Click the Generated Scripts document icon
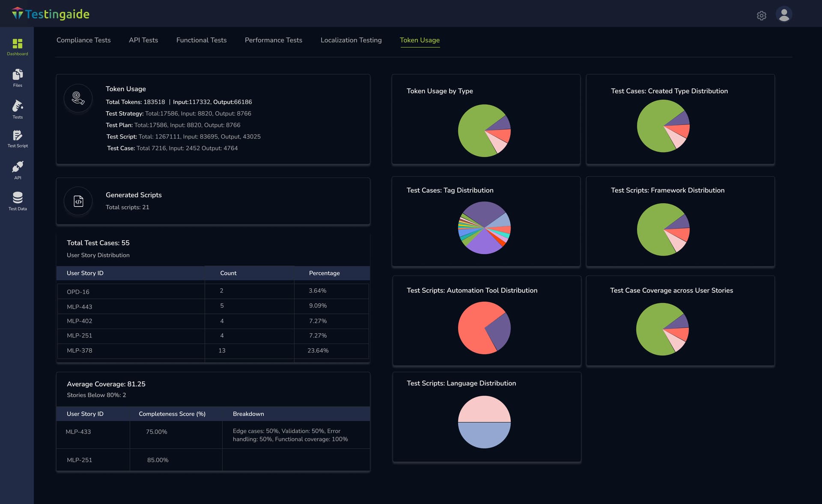822x504 pixels. click(x=78, y=201)
